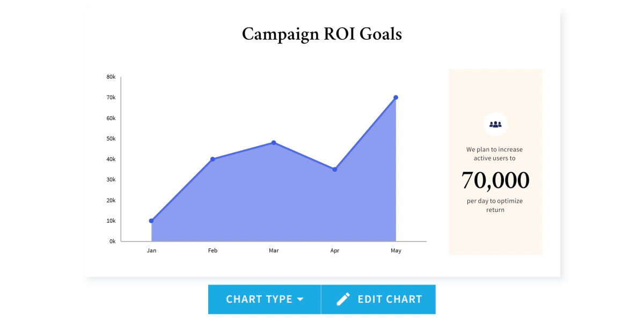The image size is (644, 322).
Task: Click the "80k" y-axis label
Action: (111, 77)
